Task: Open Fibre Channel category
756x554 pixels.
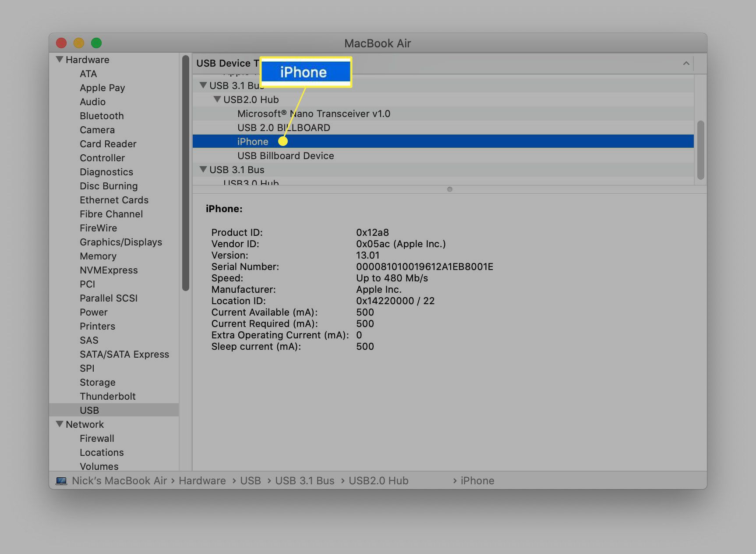Action: (111, 214)
